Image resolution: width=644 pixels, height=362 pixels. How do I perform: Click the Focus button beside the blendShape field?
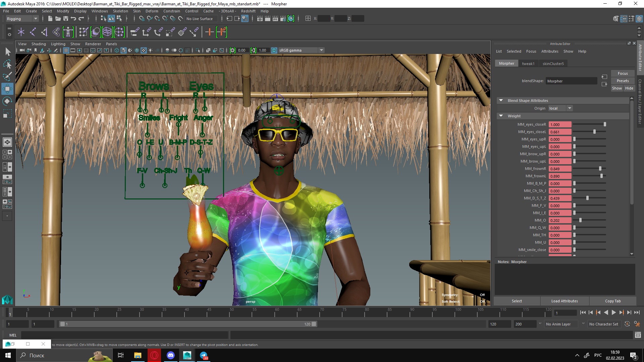[x=623, y=73]
